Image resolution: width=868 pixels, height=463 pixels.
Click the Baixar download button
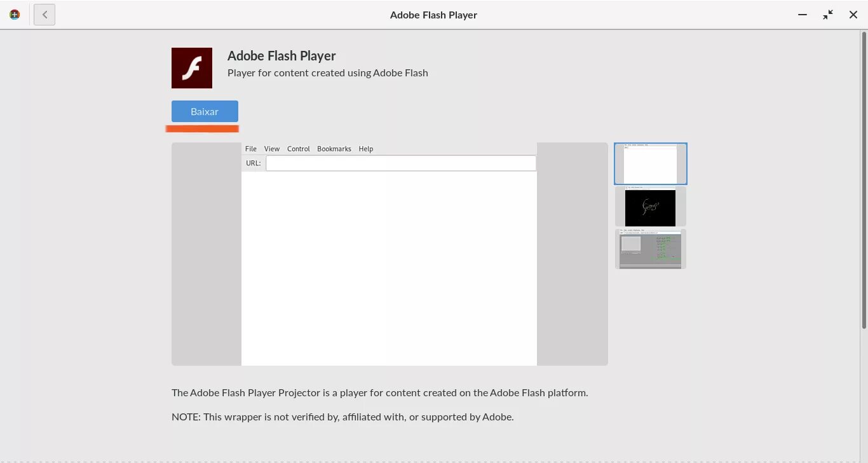click(x=205, y=111)
